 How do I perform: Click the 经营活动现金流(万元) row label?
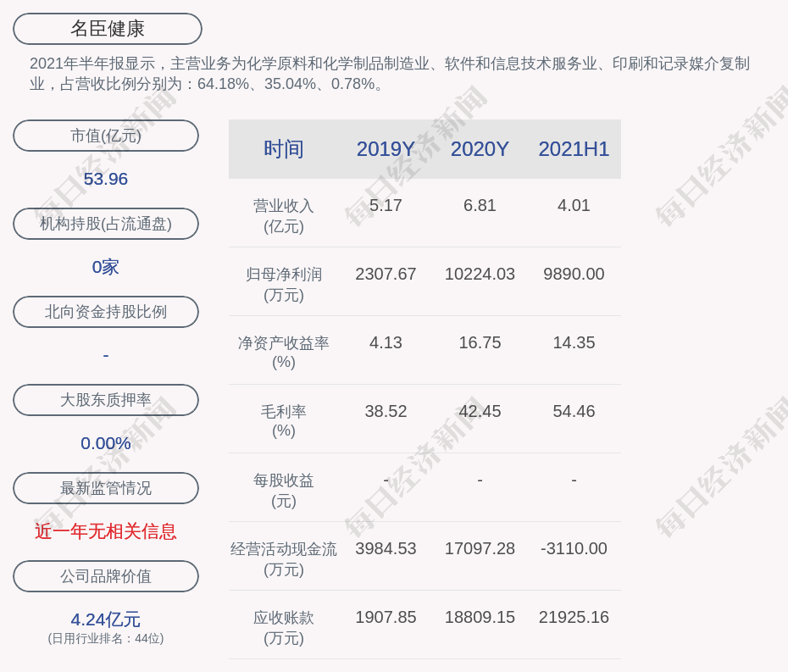284,559
